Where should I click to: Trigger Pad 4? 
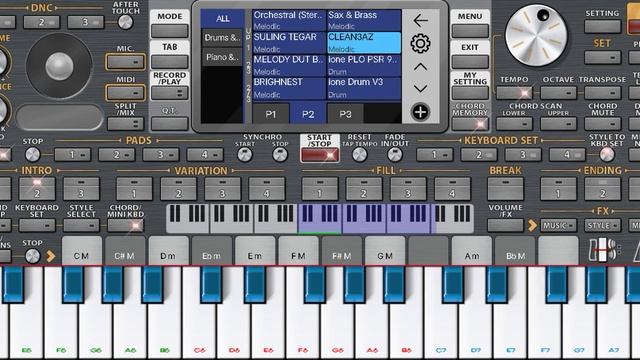pyautogui.click(x=205, y=155)
